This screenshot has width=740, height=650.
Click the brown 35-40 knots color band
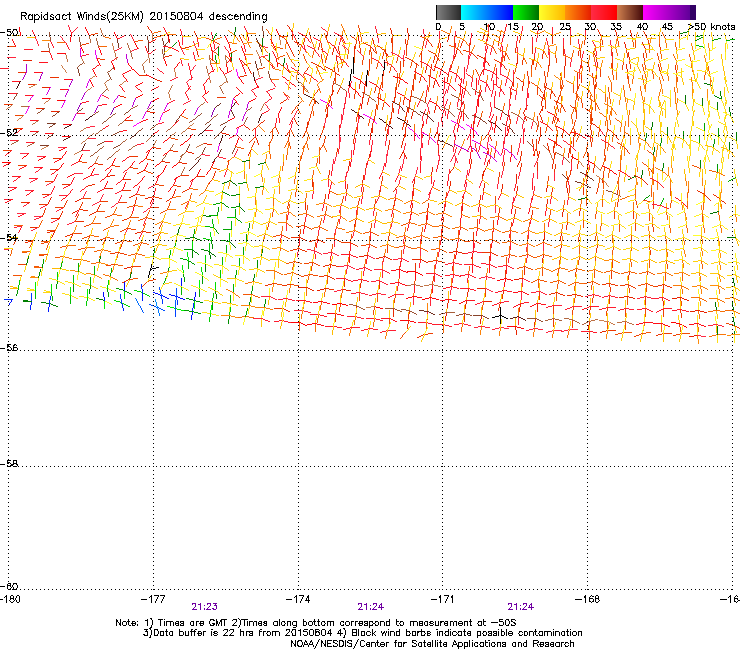(x=630, y=12)
